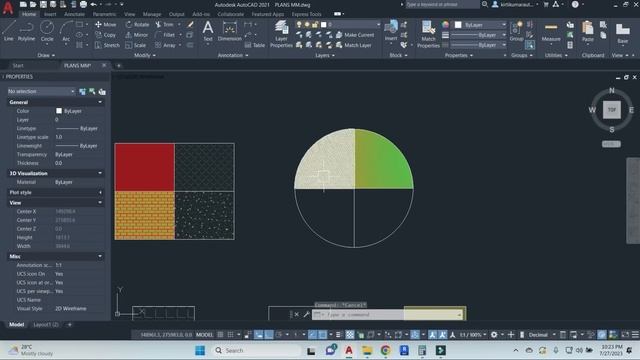640x360 pixels.
Task: Toggle annotation visibility in status bar
Action: click(x=433, y=335)
